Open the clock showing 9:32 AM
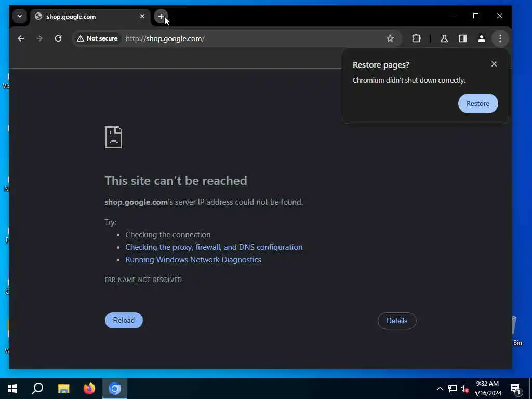This screenshot has height=399, width=532. click(x=487, y=389)
